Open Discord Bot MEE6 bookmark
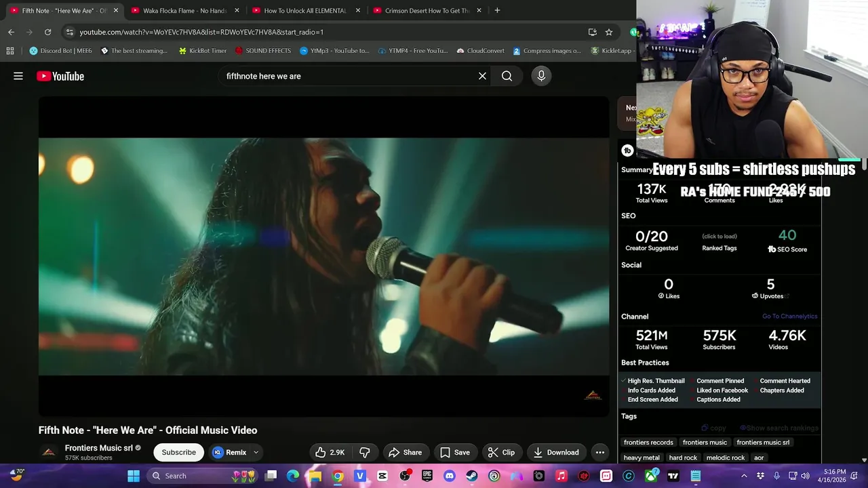Screen dimensions: 868x488 60,51
